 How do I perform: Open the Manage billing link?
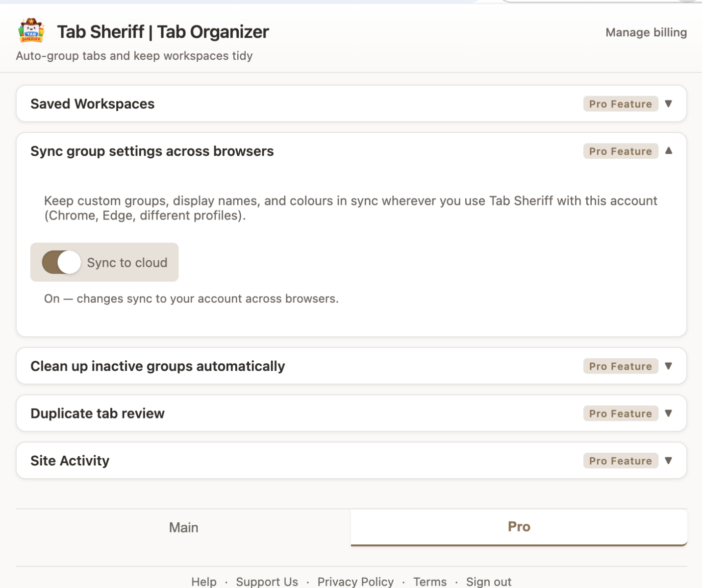pos(646,32)
